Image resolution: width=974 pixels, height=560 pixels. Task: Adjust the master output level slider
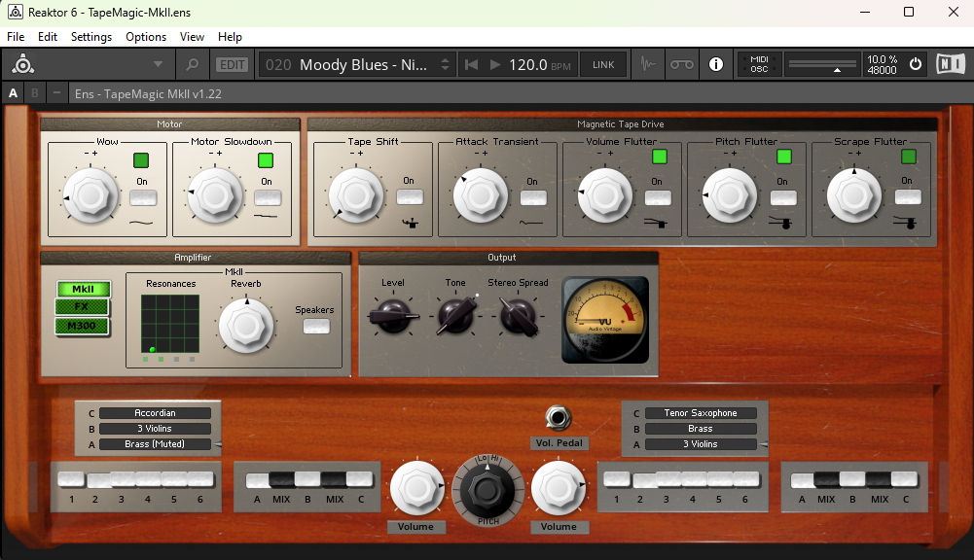822,64
